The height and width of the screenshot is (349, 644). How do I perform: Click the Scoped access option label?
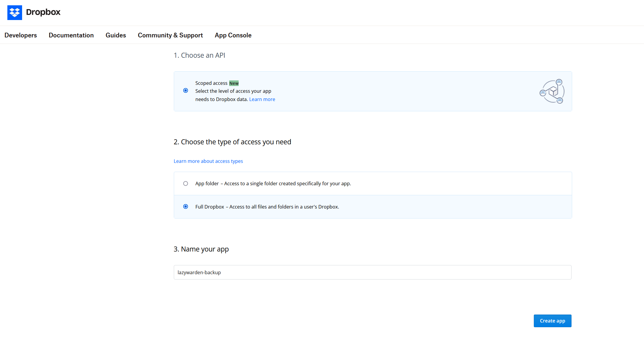click(211, 83)
